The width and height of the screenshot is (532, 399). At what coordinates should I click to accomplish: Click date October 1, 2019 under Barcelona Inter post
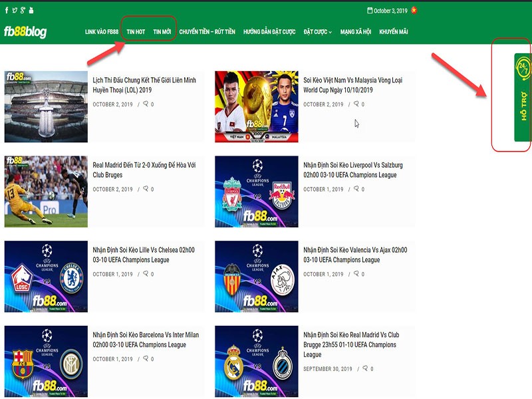tap(112, 359)
